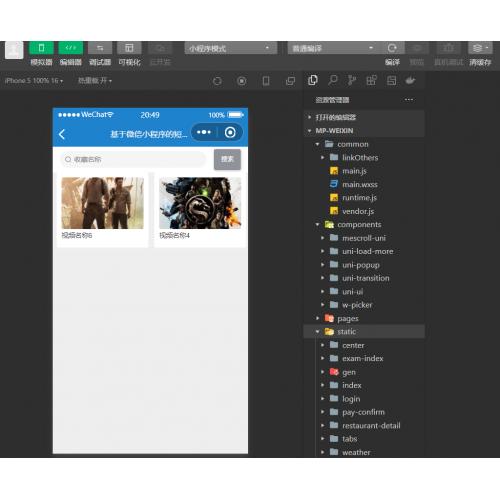Open source control branch icon

point(352,80)
